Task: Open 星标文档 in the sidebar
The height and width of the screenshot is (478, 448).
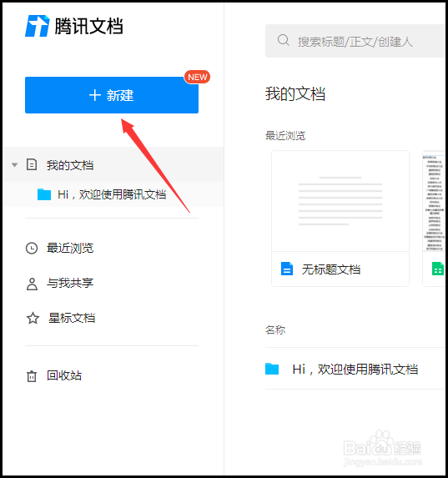Action: click(x=72, y=318)
